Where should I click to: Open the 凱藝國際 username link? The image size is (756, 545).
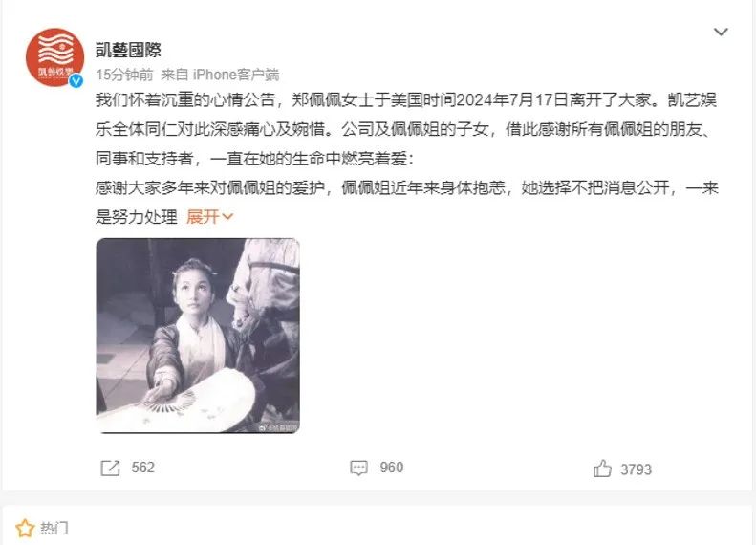point(128,49)
